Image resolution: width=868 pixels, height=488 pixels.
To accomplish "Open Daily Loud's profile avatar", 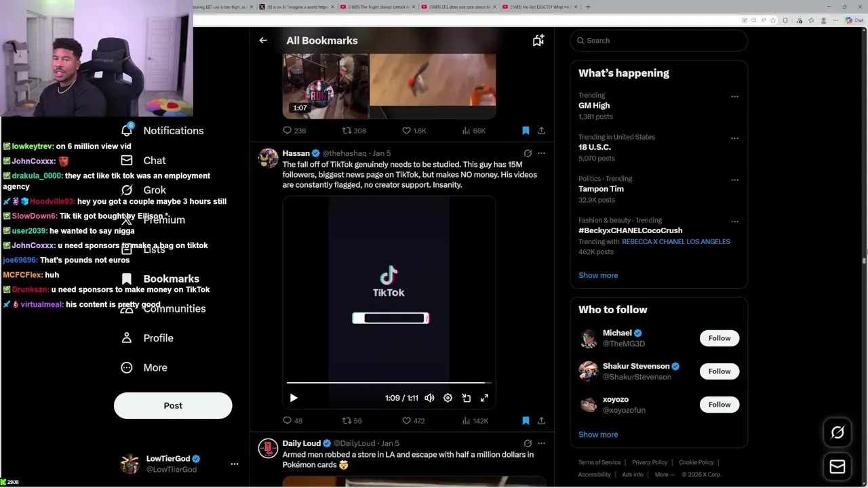I will tap(269, 448).
